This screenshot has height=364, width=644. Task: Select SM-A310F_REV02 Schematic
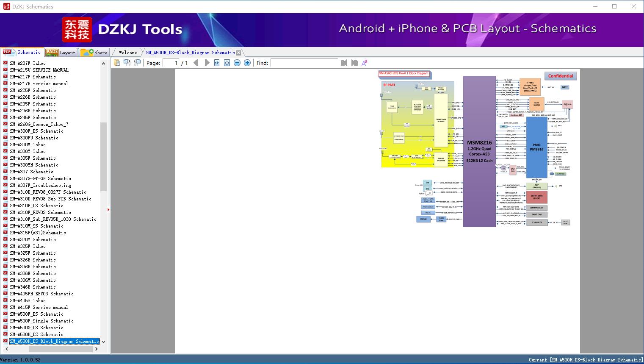tap(40, 212)
